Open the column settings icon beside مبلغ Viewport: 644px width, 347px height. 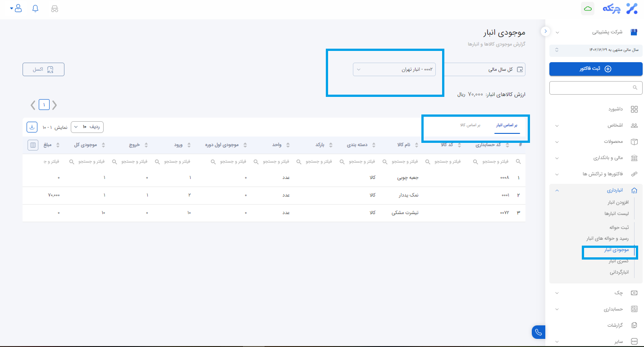point(33,145)
